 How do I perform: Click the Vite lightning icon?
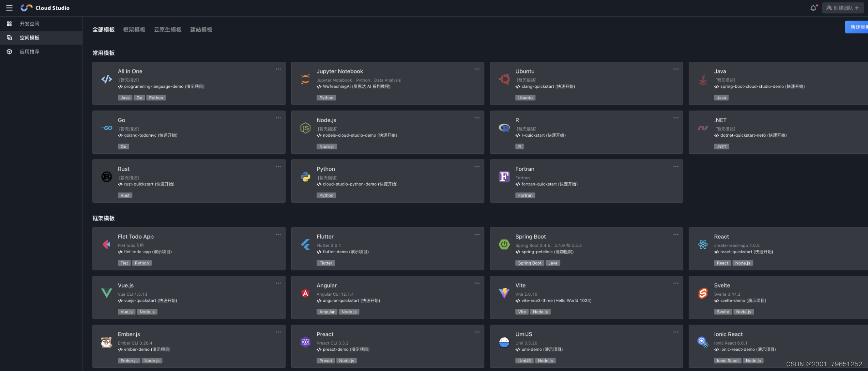(x=504, y=293)
